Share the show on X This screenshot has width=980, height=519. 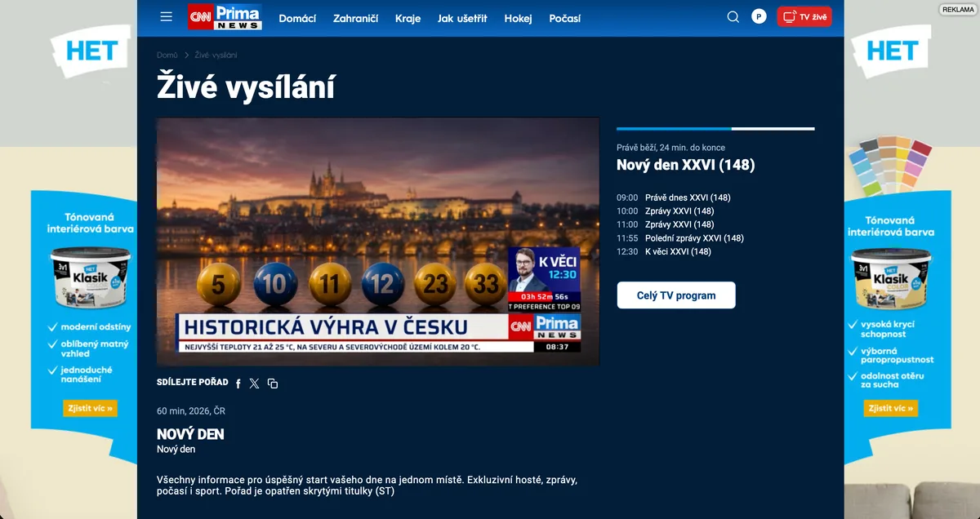254,384
